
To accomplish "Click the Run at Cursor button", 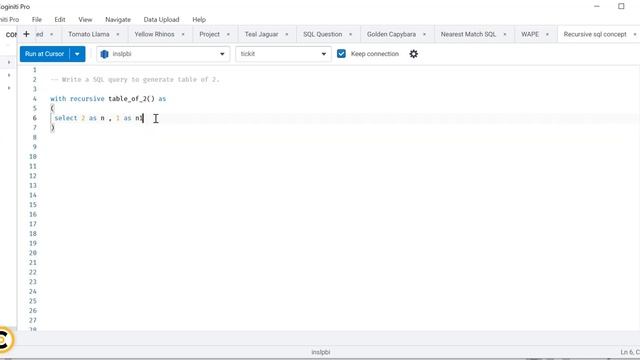I will click(44, 54).
